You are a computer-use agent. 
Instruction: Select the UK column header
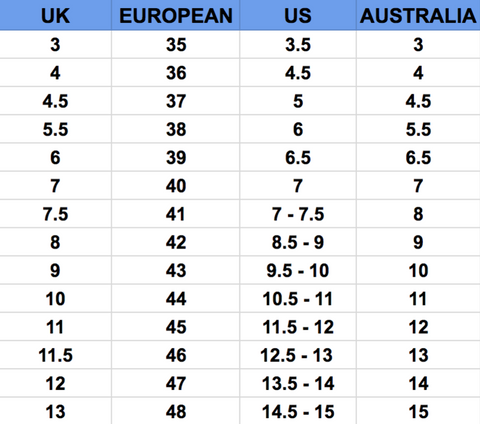click(55, 15)
